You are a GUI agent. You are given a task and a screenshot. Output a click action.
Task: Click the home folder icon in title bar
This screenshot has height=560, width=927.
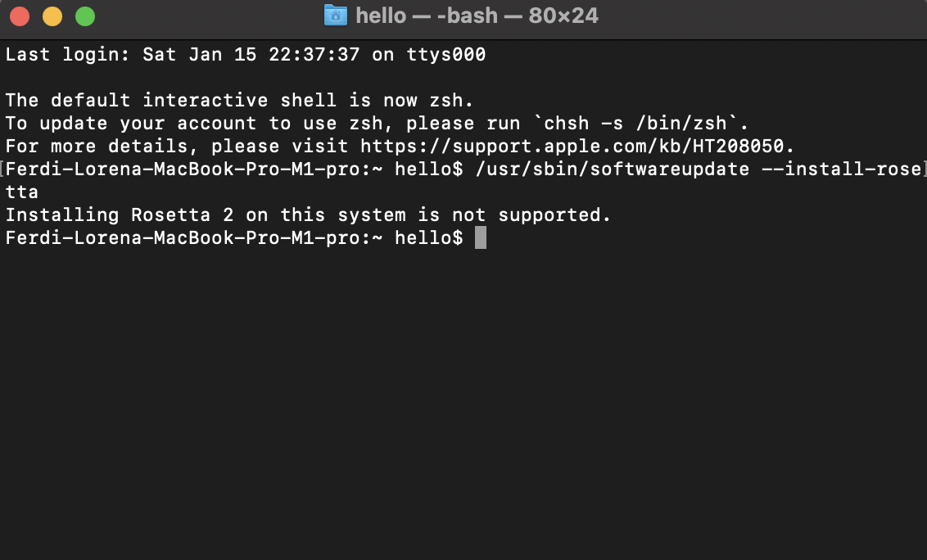pyautogui.click(x=335, y=16)
